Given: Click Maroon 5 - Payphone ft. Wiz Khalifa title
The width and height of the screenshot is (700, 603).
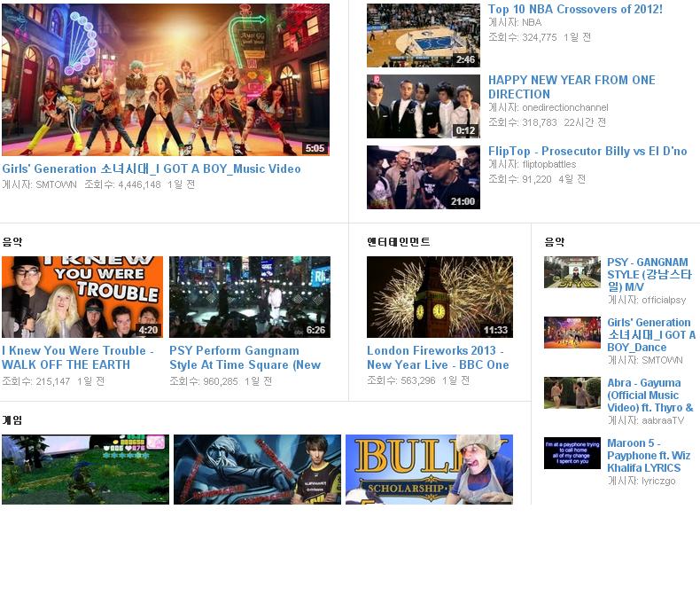Looking at the screenshot, I should pyautogui.click(x=649, y=455).
